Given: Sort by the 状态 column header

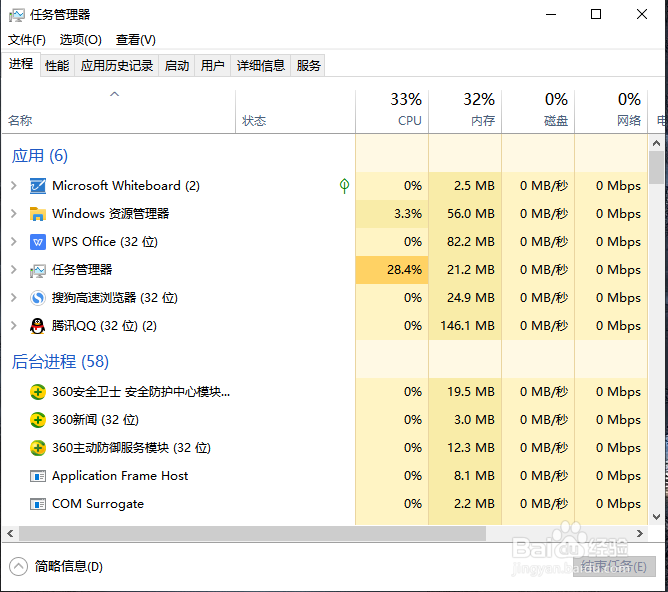Looking at the screenshot, I should click(x=295, y=112).
